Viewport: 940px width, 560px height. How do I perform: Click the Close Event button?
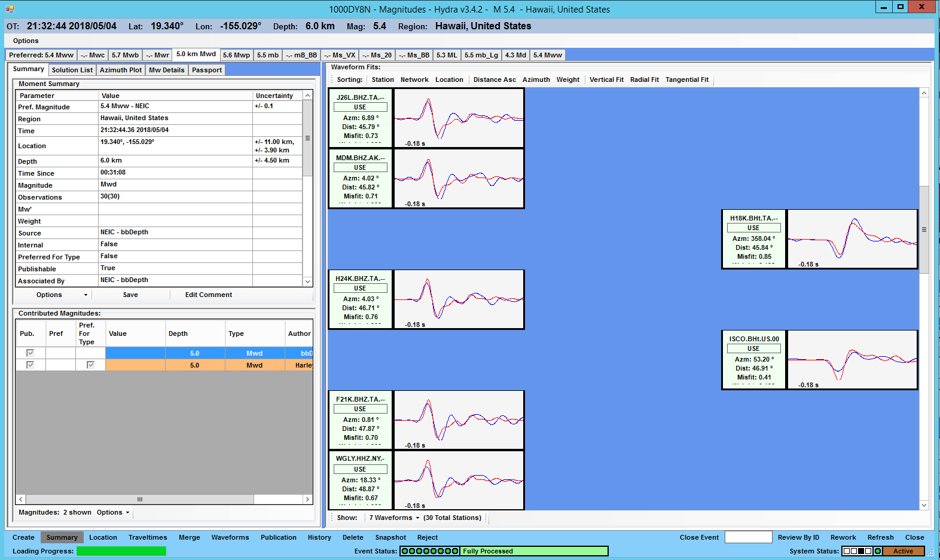tap(699, 537)
